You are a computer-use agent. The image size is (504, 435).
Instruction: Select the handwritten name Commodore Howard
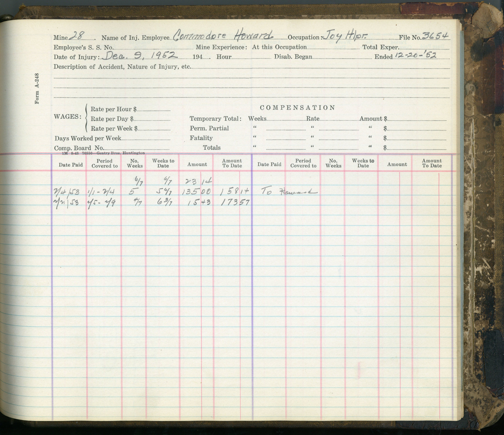tap(223, 36)
